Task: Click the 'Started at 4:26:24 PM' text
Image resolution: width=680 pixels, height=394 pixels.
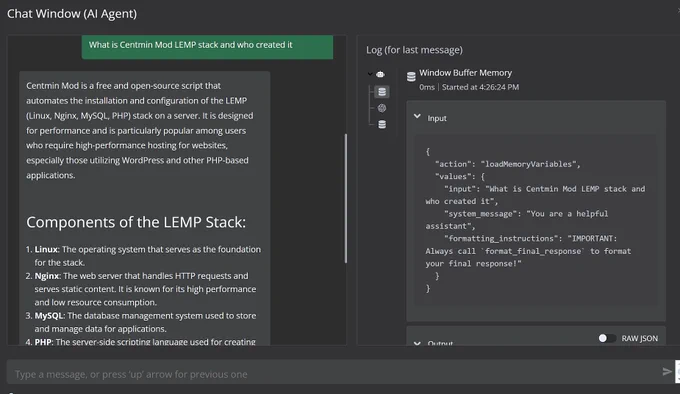Action: point(481,87)
